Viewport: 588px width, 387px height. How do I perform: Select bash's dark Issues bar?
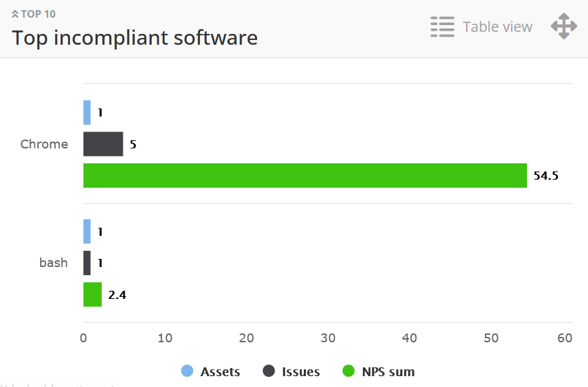(x=87, y=263)
